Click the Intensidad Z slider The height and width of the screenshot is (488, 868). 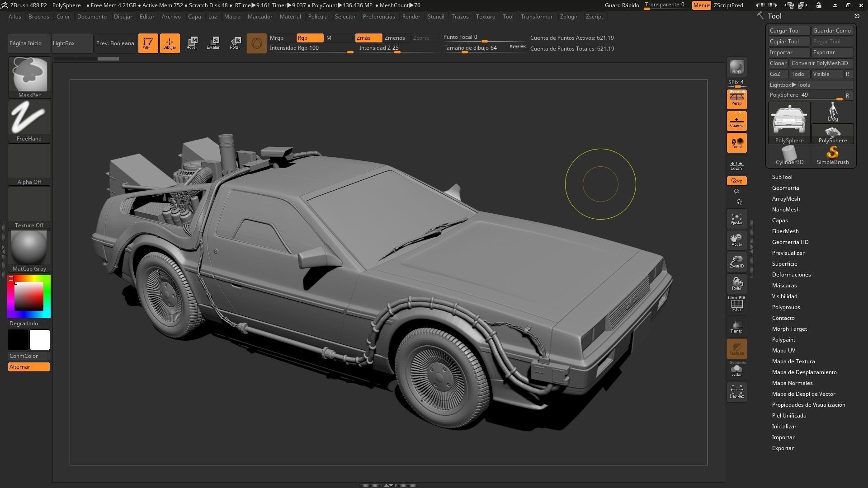point(398,48)
